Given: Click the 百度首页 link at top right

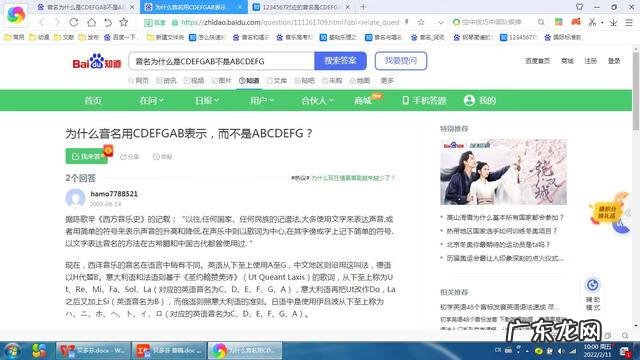Looking at the screenshot, I should (x=538, y=61).
